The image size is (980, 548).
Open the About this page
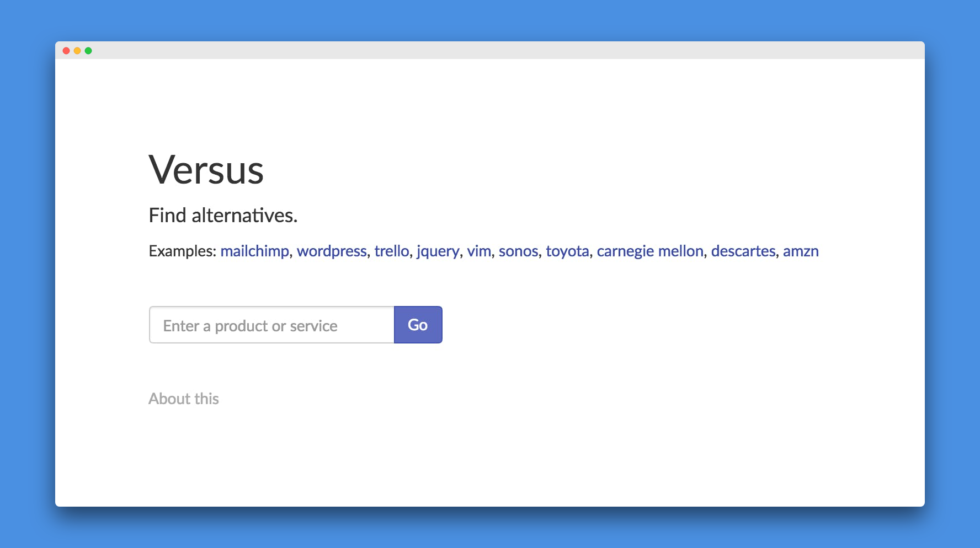click(184, 399)
